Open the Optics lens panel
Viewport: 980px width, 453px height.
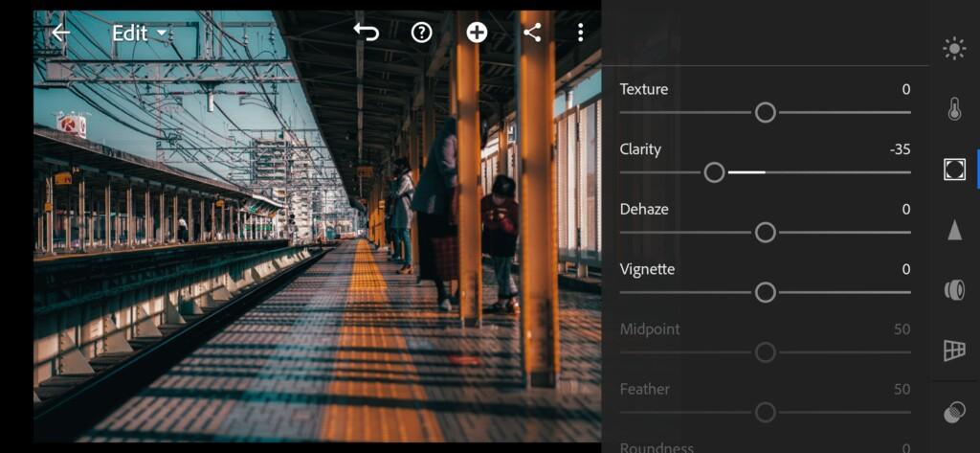coord(954,289)
